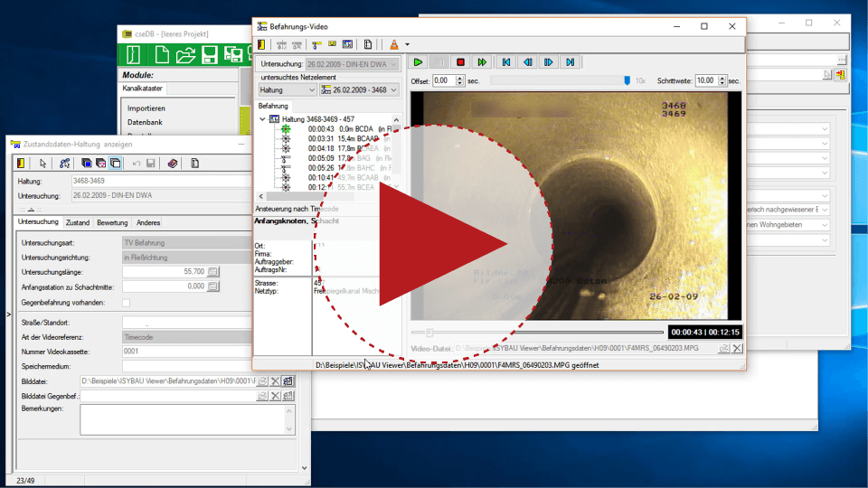Image resolution: width=868 pixels, height=488 pixels.
Task: Click Importieren in the Kanalkataster module
Action: [146, 108]
